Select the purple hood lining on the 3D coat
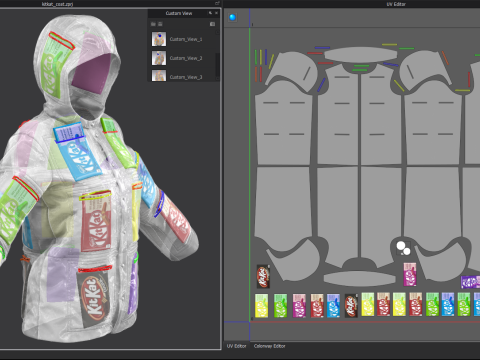This screenshot has width=480, height=360. pos(92,73)
